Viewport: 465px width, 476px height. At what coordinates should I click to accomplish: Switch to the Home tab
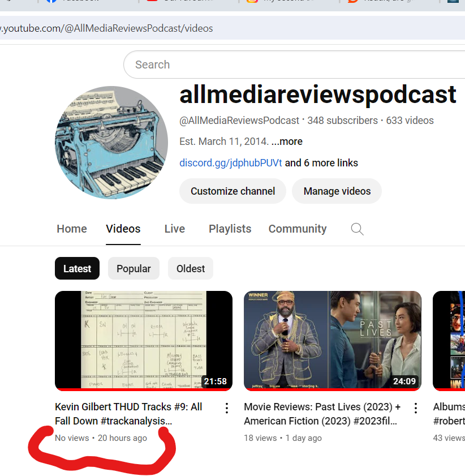click(72, 229)
